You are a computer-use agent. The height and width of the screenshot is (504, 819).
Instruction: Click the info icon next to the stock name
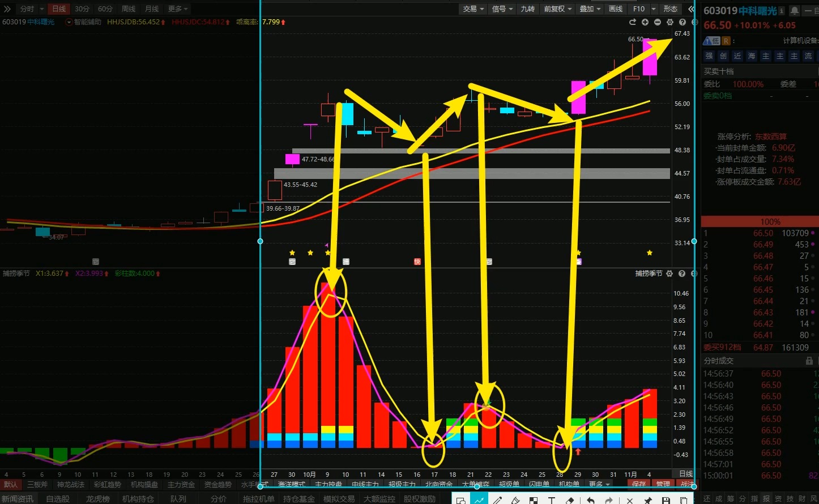click(x=782, y=11)
